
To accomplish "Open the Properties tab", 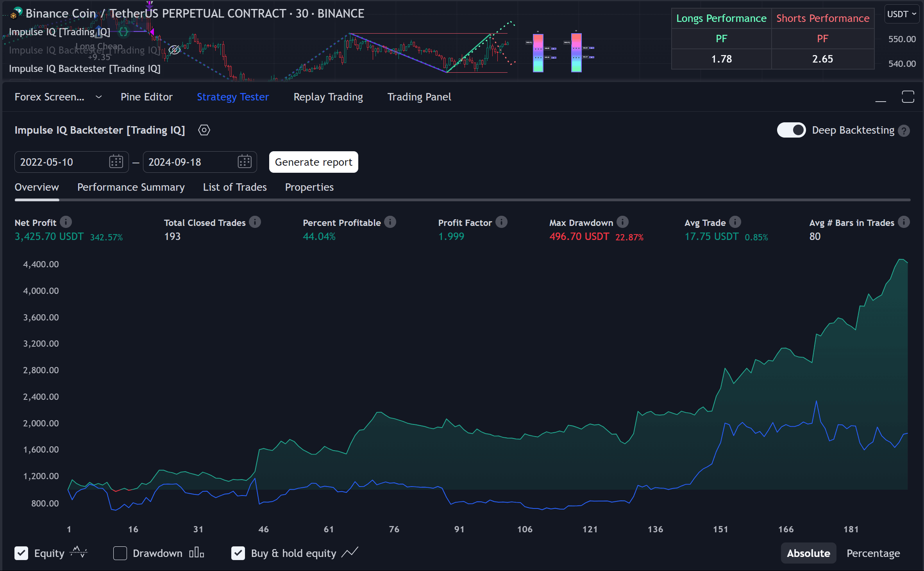I will pyautogui.click(x=309, y=187).
